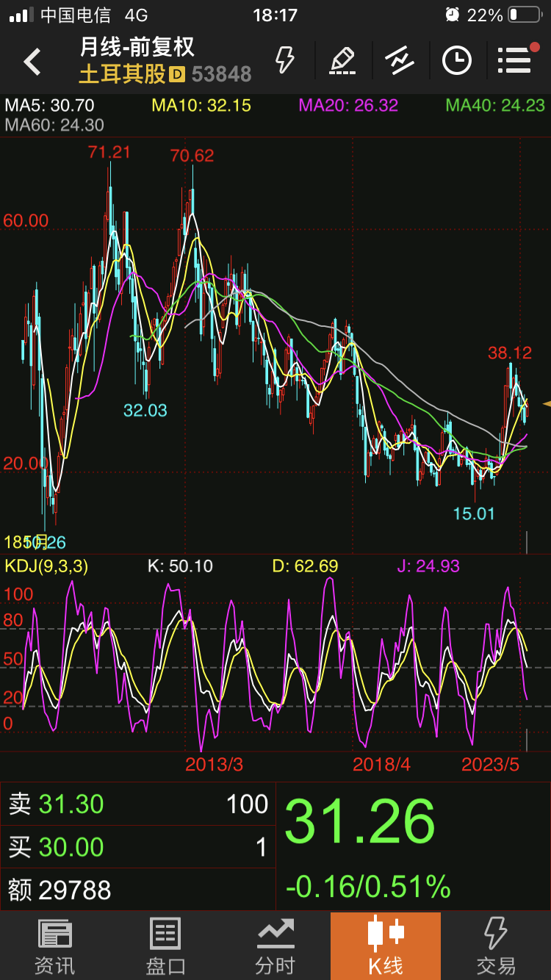Tap the 71.21 peak on the chart
The image size is (551, 980).
(109, 153)
